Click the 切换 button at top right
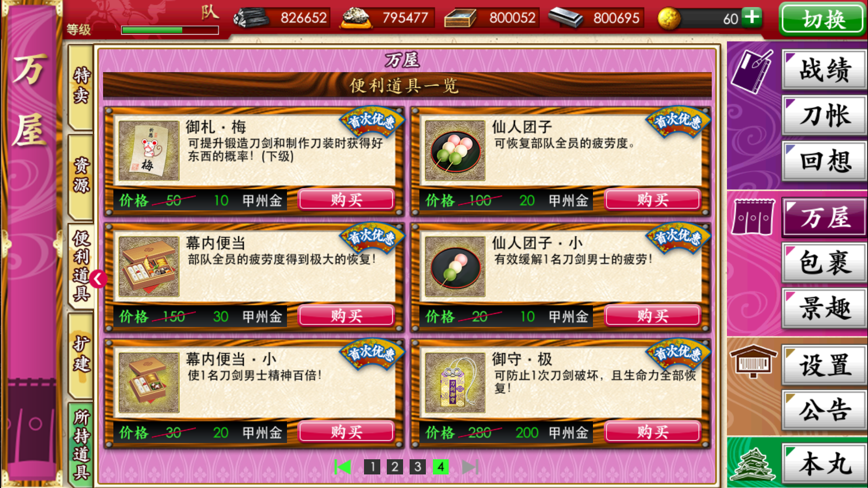This screenshot has width=868, height=488. coord(822,19)
